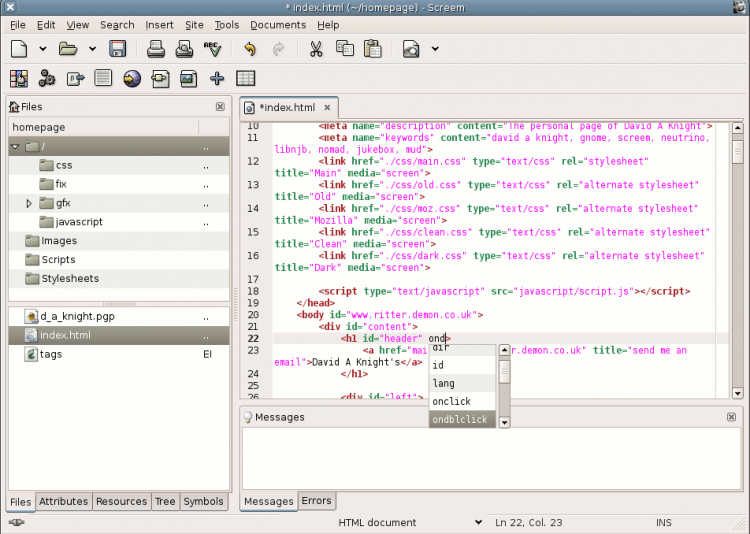Close the Files panel
The height and width of the screenshot is (534, 750).
point(220,106)
